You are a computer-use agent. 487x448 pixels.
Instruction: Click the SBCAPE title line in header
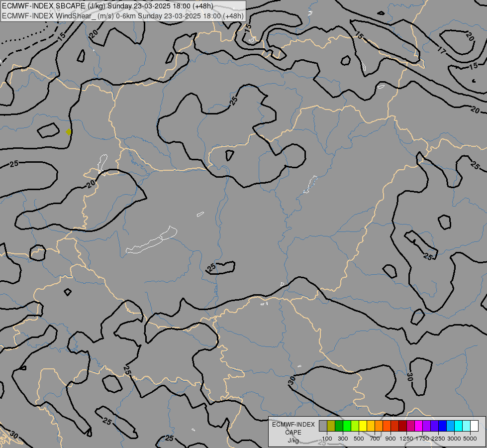108,6
